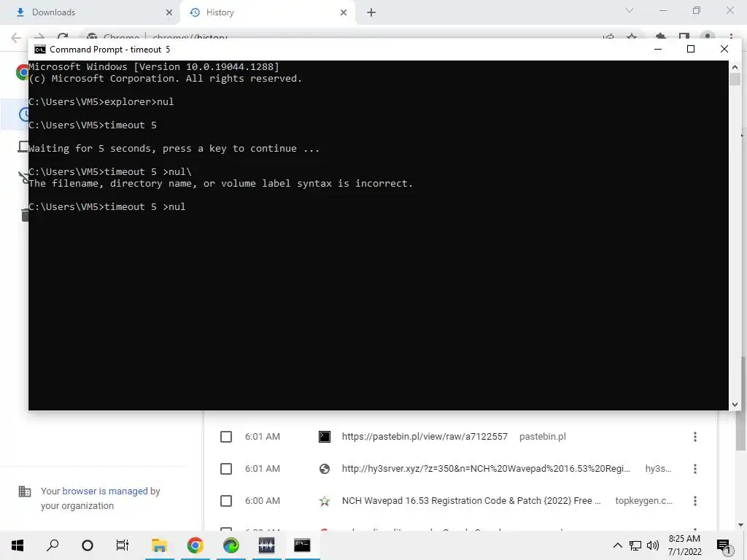The height and width of the screenshot is (560, 747).
Task: Check the NCH Wavepad entry checkbox
Action: point(226,501)
